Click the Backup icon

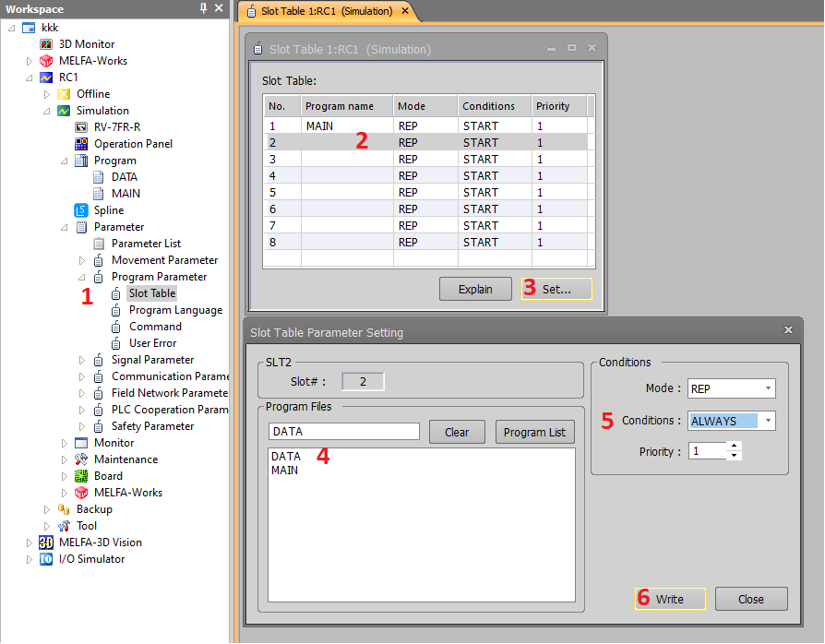64,509
